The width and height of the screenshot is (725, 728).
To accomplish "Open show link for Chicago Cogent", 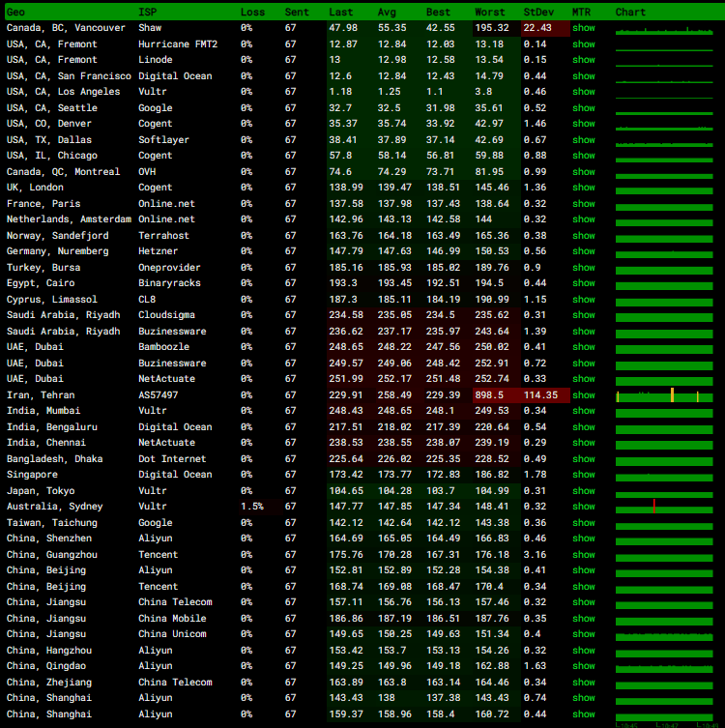I will tap(584, 156).
